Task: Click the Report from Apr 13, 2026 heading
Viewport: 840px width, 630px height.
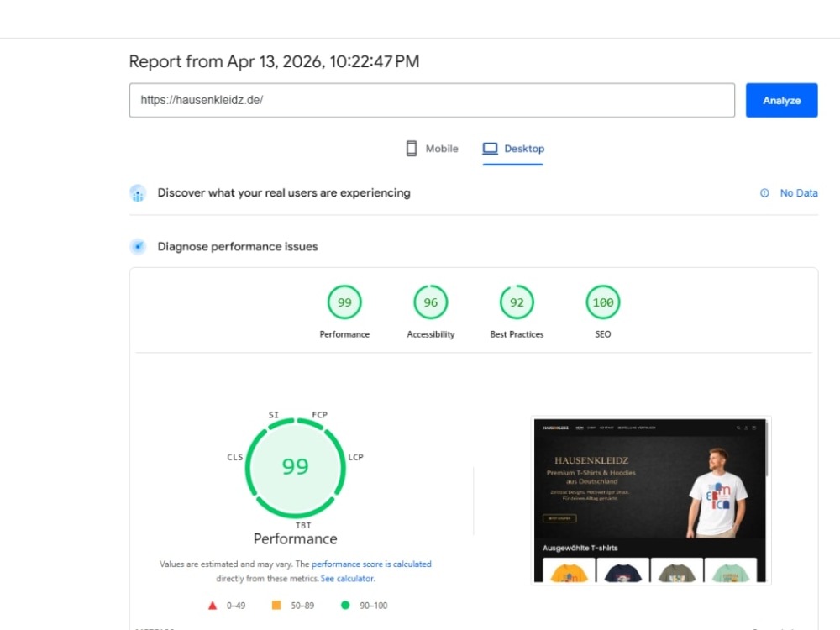Action: tap(274, 61)
